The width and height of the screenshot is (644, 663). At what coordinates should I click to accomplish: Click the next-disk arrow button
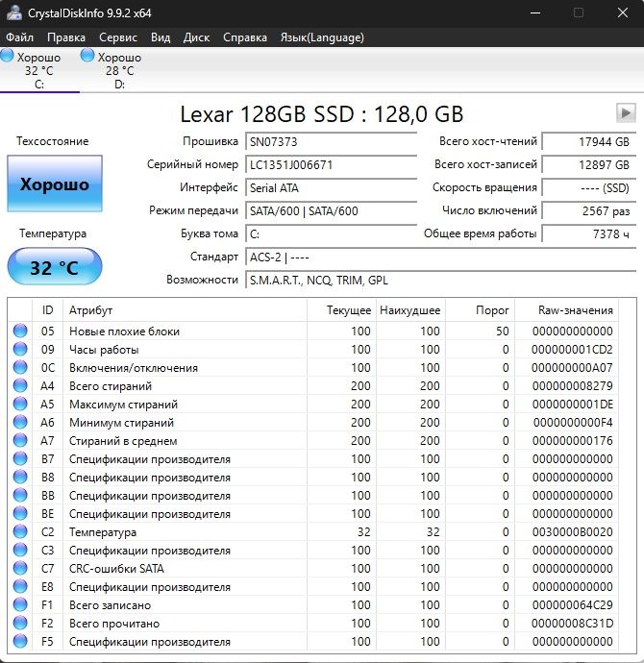[626, 112]
